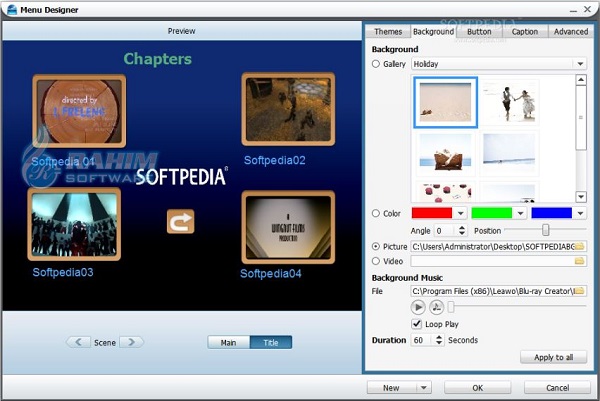Select the dancing couple gallery thumbnail
600x401 pixels.
[509, 102]
